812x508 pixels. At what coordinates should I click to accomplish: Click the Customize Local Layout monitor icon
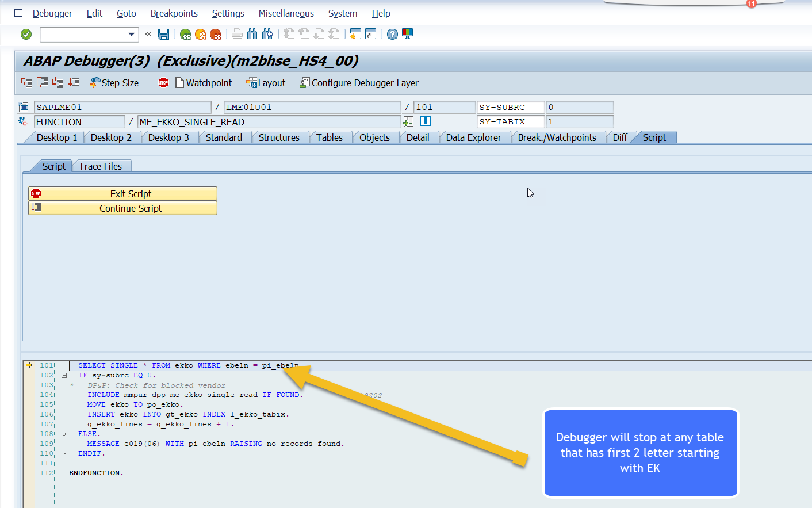coord(408,35)
